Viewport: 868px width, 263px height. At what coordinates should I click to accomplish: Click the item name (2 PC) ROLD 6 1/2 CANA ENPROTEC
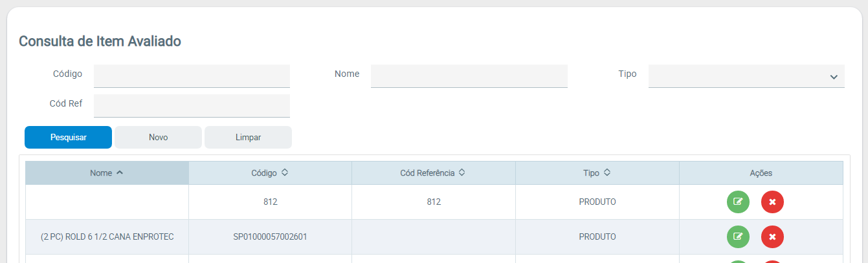pyautogui.click(x=107, y=237)
